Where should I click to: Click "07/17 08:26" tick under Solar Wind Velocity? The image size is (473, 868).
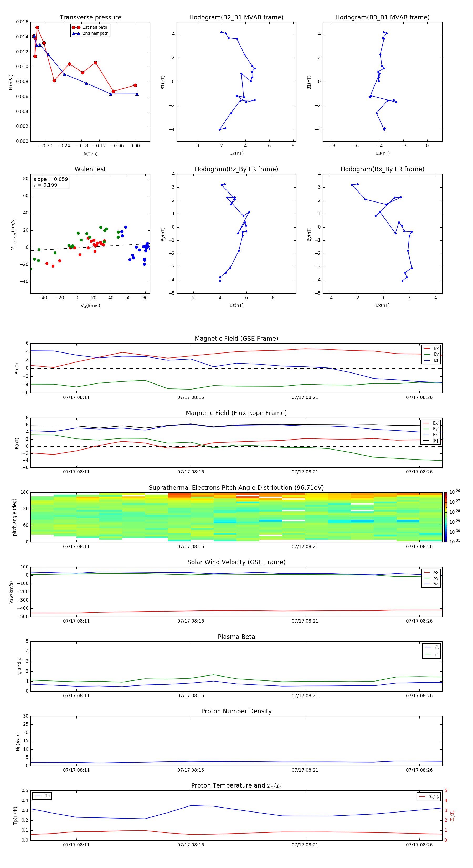(x=419, y=621)
